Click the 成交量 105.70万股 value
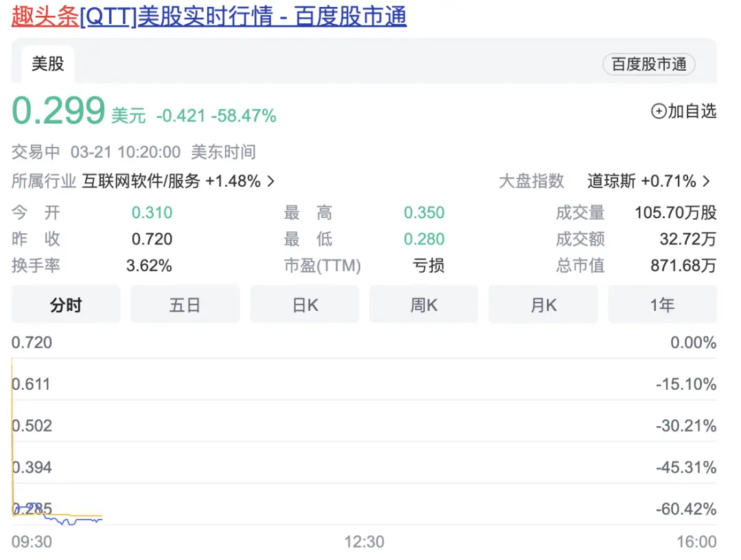Viewport: 741px width, 560px height. click(675, 213)
